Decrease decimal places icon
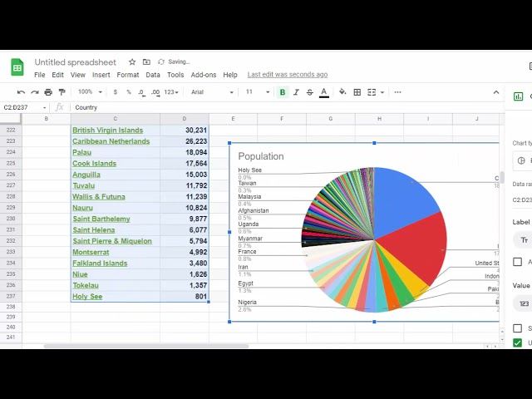 (x=142, y=92)
